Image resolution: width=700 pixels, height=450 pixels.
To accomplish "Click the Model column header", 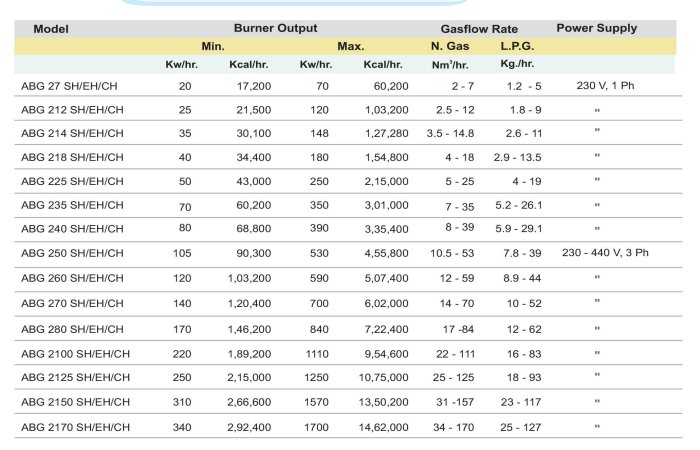I will [x=50, y=29].
